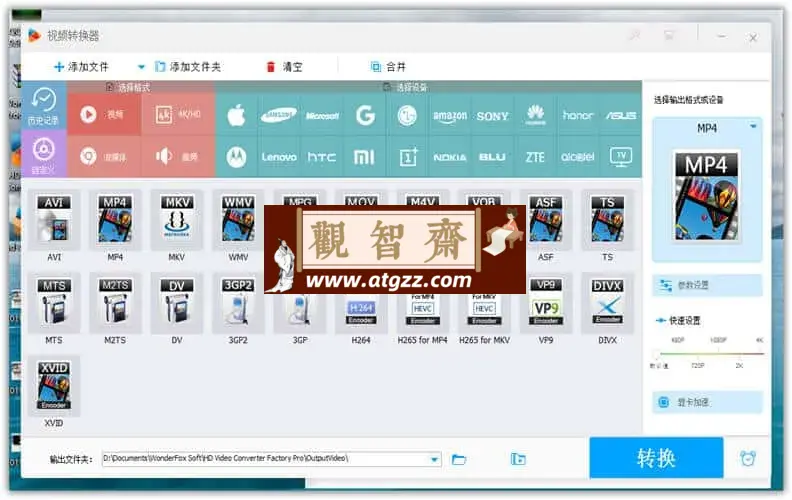Open the MP4 output format dropdown
Screen dimensions: 792x500
click(753, 126)
